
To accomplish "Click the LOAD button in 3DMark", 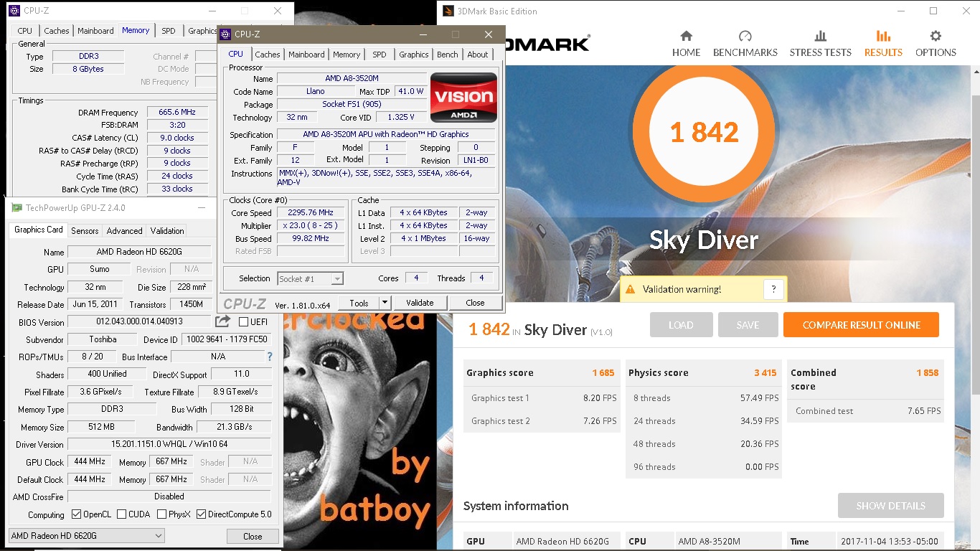I will tap(681, 325).
